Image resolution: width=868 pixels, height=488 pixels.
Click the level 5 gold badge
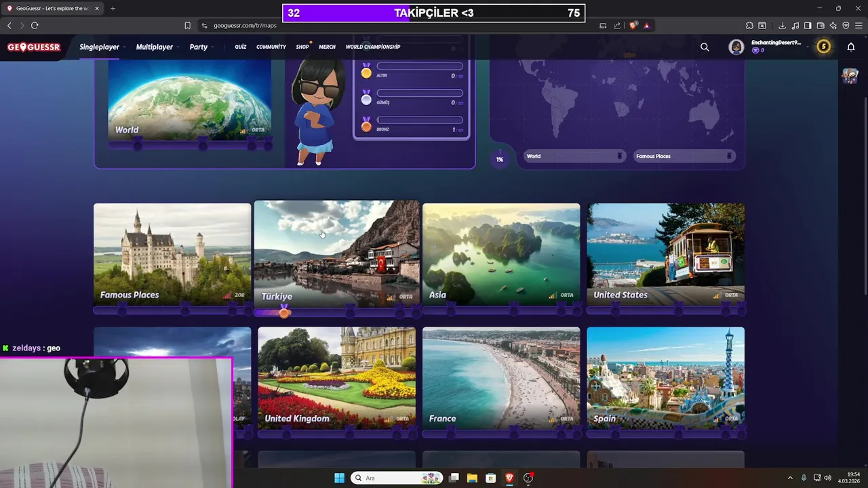pyautogui.click(x=823, y=47)
